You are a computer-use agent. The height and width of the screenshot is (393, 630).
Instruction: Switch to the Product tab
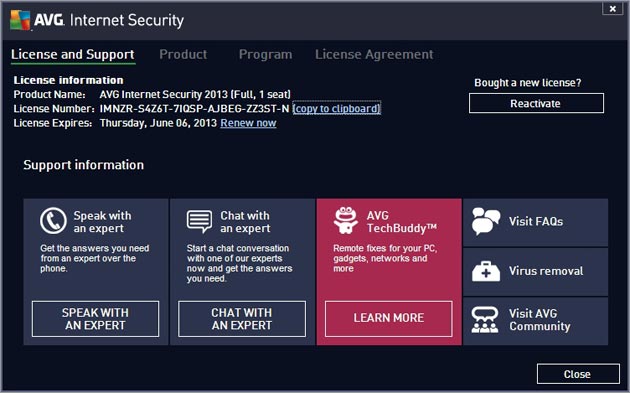tap(183, 54)
